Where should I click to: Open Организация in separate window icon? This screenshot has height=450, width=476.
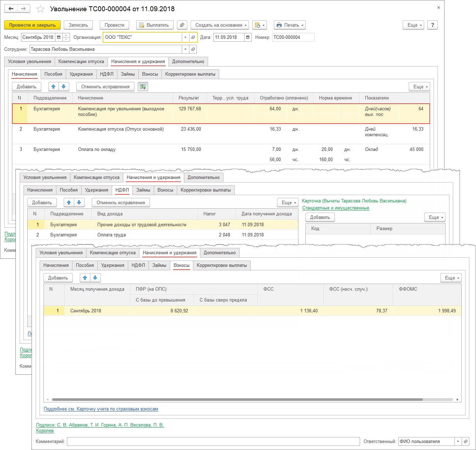193,37
